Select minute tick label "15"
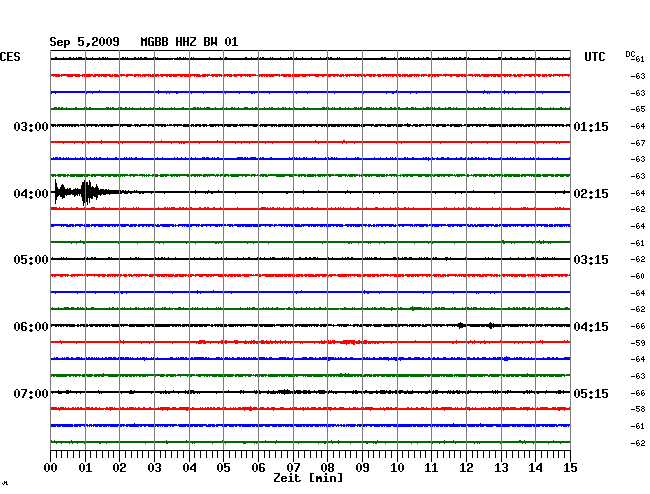Viewport: 650px width, 494px height. tap(570, 468)
